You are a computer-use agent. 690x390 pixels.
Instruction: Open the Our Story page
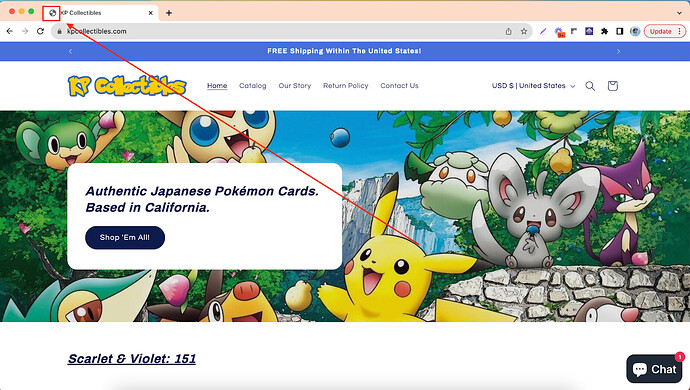point(294,86)
